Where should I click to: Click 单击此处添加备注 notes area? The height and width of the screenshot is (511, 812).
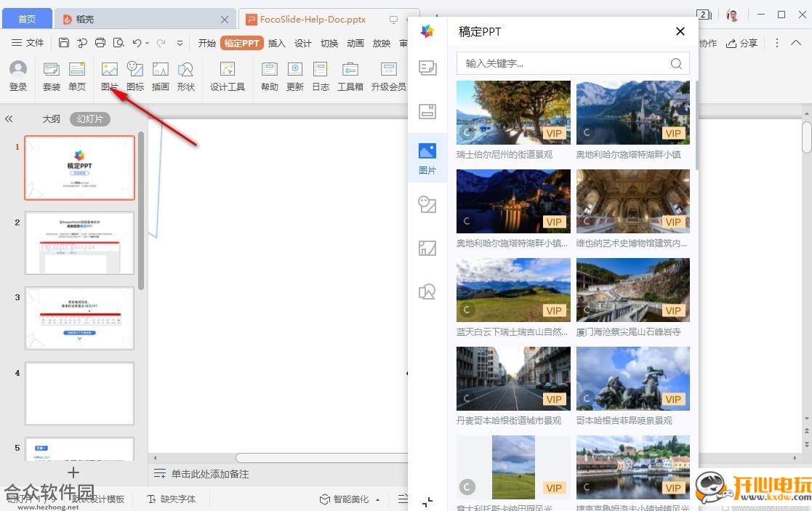point(210,474)
